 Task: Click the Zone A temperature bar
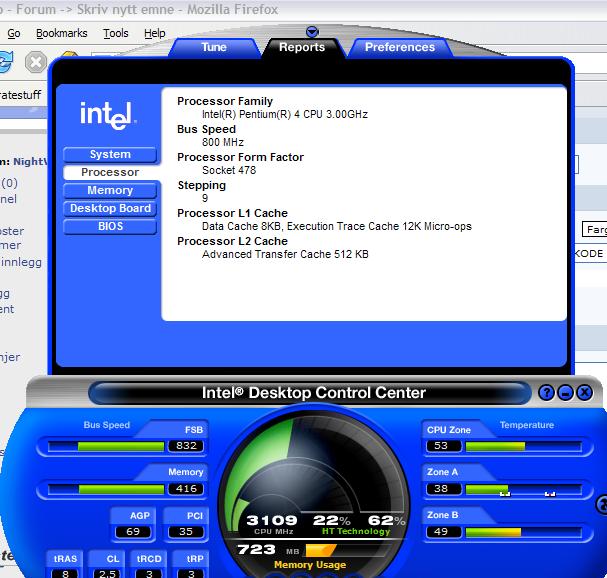pos(523,490)
